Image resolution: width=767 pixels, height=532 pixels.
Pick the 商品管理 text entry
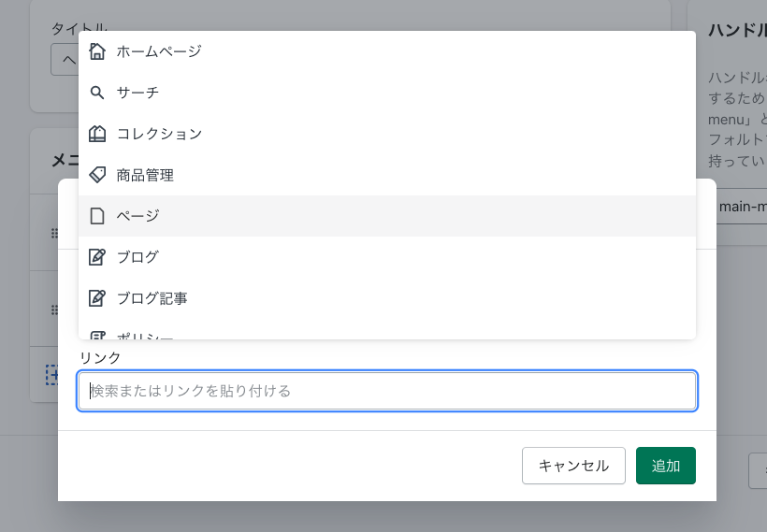click(145, 175)
